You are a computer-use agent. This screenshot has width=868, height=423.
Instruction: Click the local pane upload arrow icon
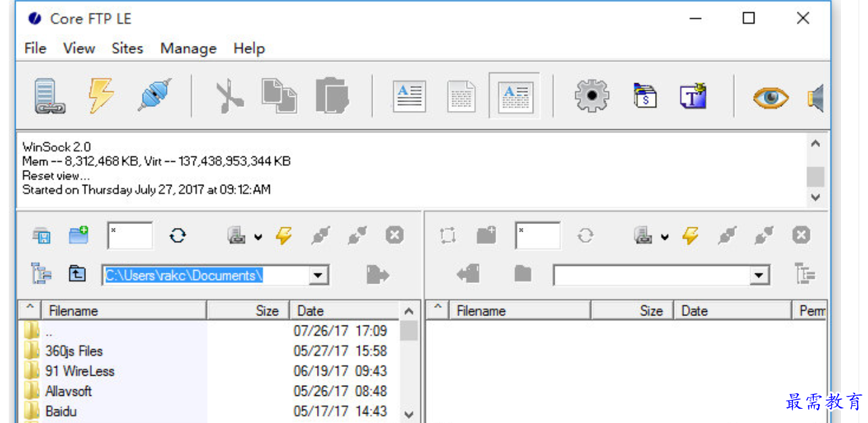(378, 274)
